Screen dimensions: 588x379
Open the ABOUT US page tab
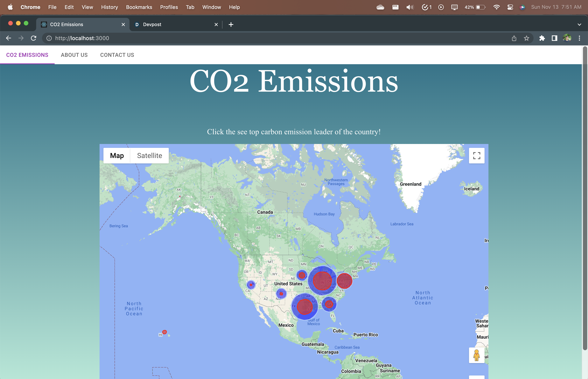74,55
